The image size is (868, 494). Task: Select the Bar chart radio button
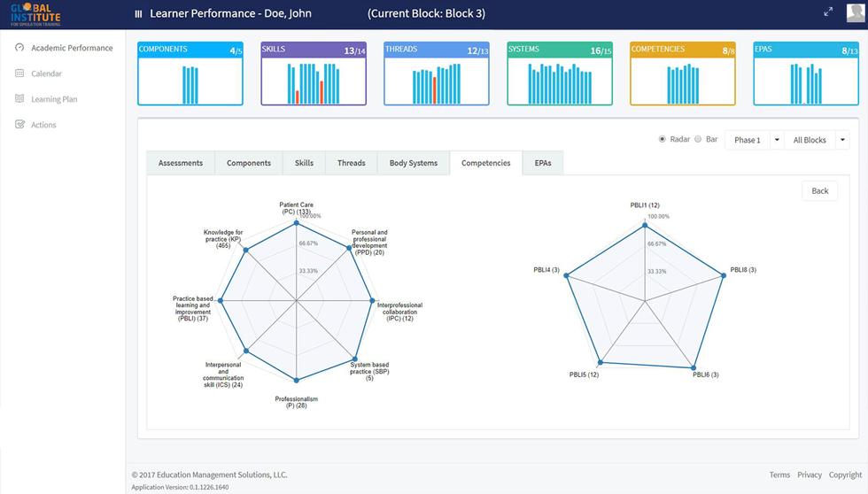tap(698, 140)
